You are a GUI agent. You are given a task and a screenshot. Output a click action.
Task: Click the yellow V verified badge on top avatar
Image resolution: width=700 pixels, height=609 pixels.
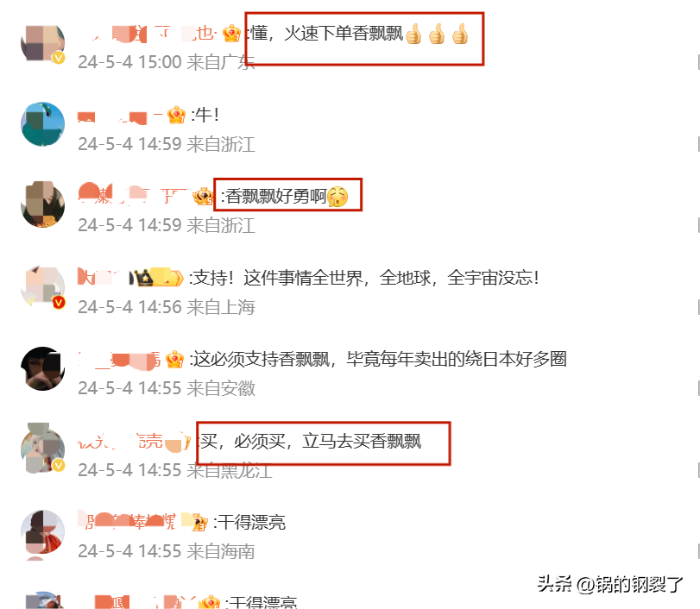(x=59, y=58)
